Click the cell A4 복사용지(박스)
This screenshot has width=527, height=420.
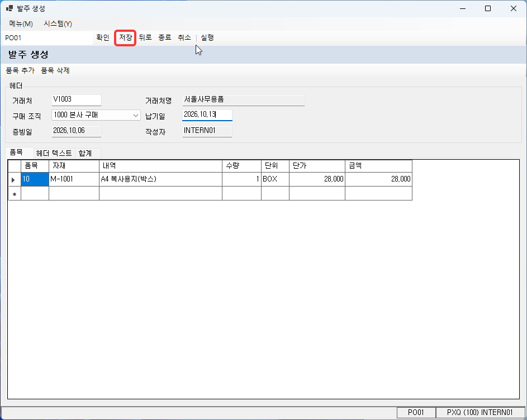[160, 179]
